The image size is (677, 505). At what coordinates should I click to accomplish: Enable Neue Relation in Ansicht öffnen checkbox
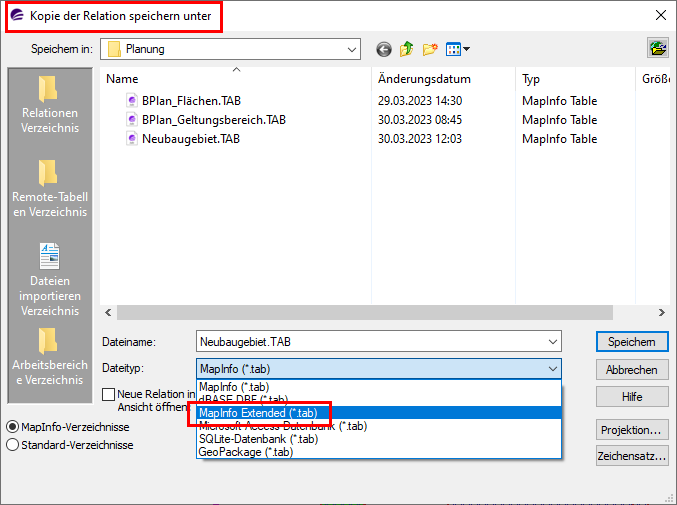(108, 395)
